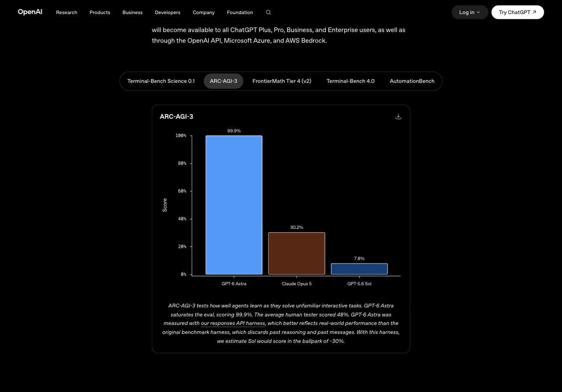Image resolution: width=562 pixels, height=392 pixels.
Task: Click the GPT-6 Astra axis label
Action: 234,284
